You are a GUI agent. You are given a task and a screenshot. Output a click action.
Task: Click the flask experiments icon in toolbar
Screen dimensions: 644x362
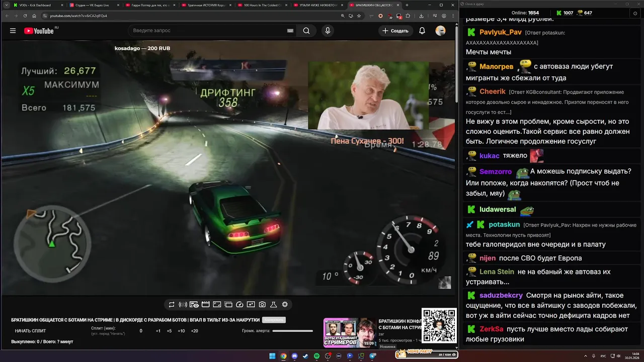click(274, 304)
